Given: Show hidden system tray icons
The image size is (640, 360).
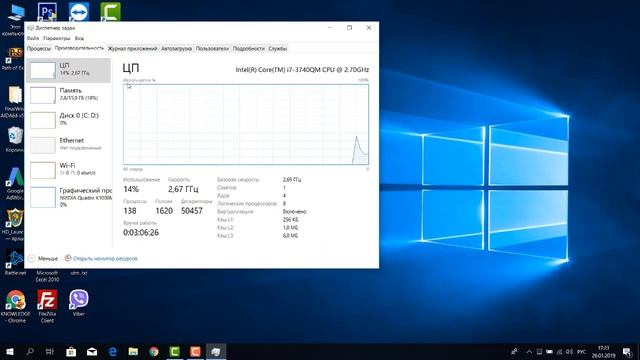Looking at the screenshot, I should (x=529, y=351).
